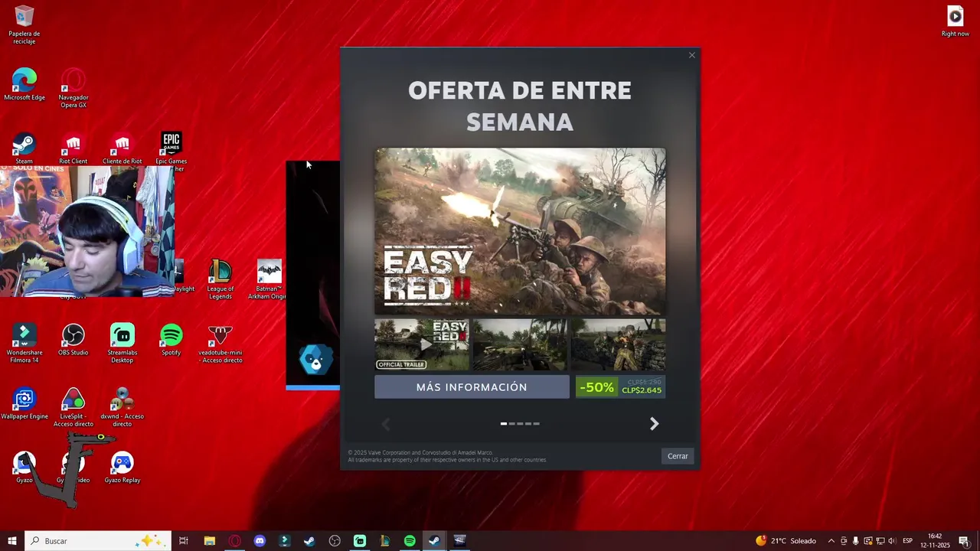Select the League of Legends desktop shortcut

pos(220,280)
